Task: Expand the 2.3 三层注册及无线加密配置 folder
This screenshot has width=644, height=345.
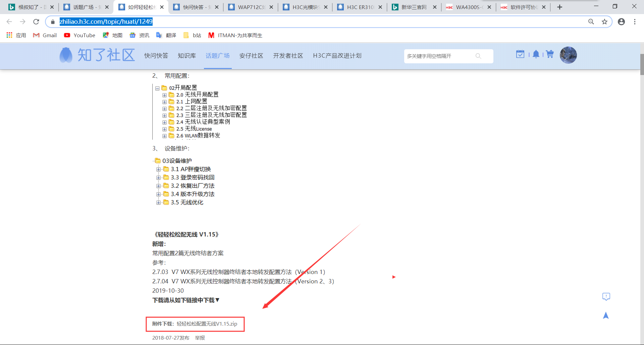Action: [x=164, y=116]
